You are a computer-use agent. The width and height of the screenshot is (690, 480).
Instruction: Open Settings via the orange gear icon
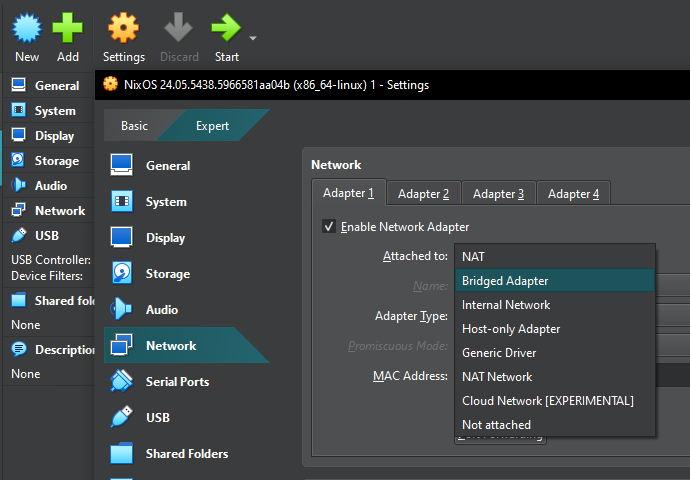tap(124, 28)
